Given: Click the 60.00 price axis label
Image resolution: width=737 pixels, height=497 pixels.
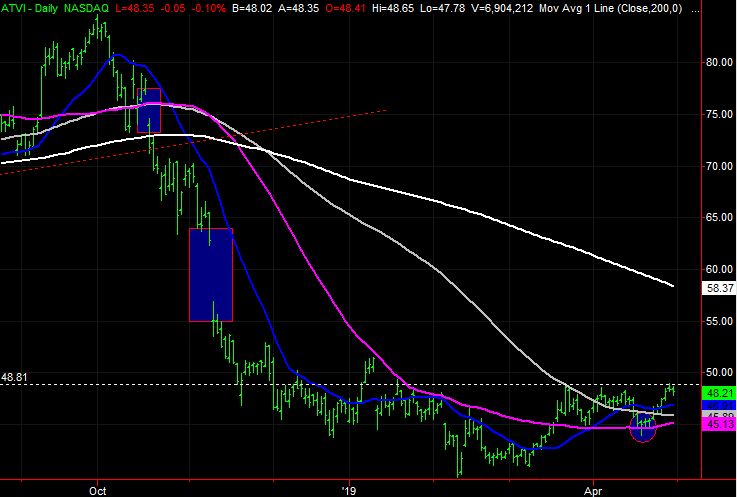Looking at the screenshot, I should tap(719, 269).
